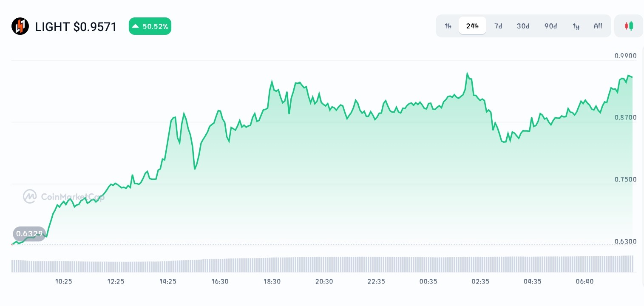Image resolution: width=644 pixels, height=306 pixels.
Task: Choose the 1y timeframe tab
Action: pos(576,26)
